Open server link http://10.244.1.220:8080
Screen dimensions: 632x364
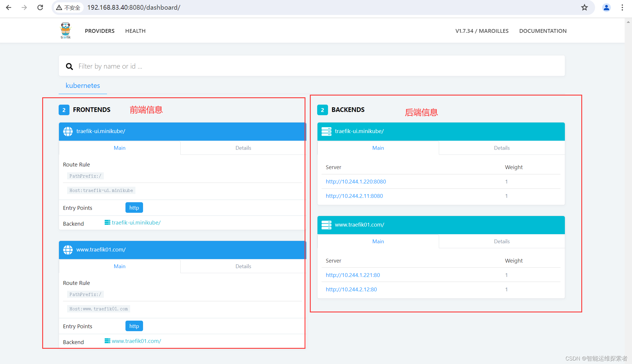click(x=356, y=182)
